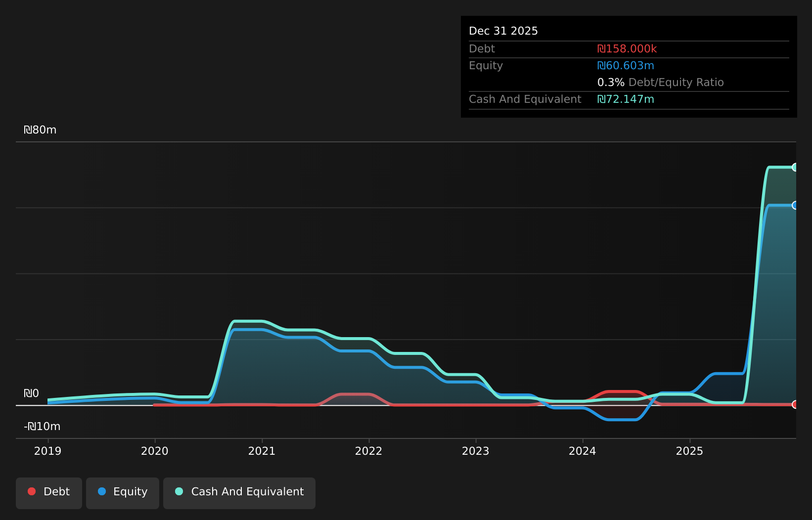Select the 2019 x-axis label

click(x=48, y=451)
